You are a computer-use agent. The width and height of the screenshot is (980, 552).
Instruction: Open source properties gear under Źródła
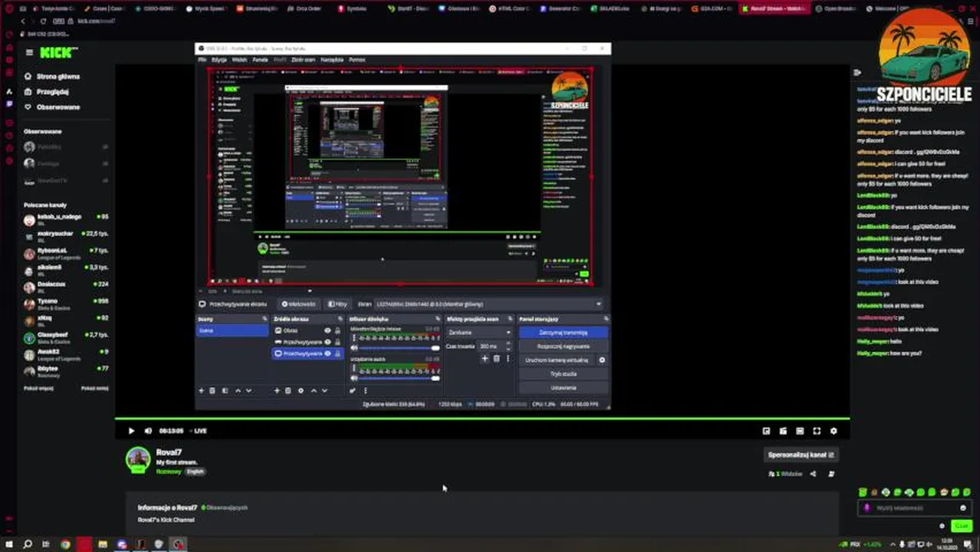click(301, 391)
